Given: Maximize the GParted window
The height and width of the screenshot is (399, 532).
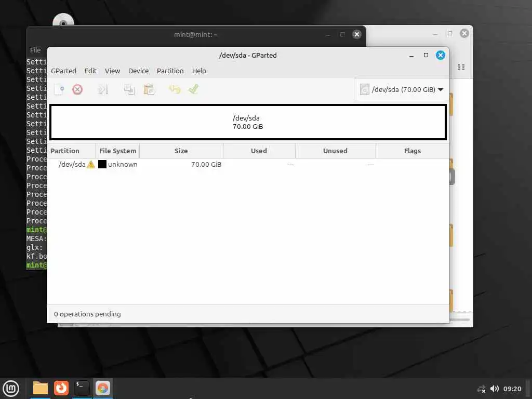Looking at the screenshot, I should (x=426, y=55).
